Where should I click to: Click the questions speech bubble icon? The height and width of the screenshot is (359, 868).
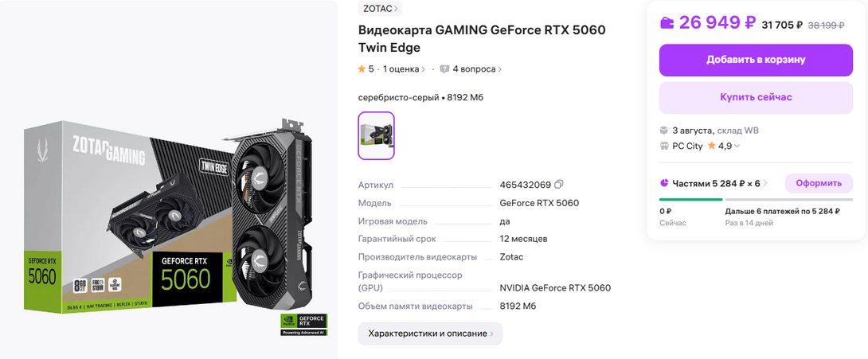444,69
